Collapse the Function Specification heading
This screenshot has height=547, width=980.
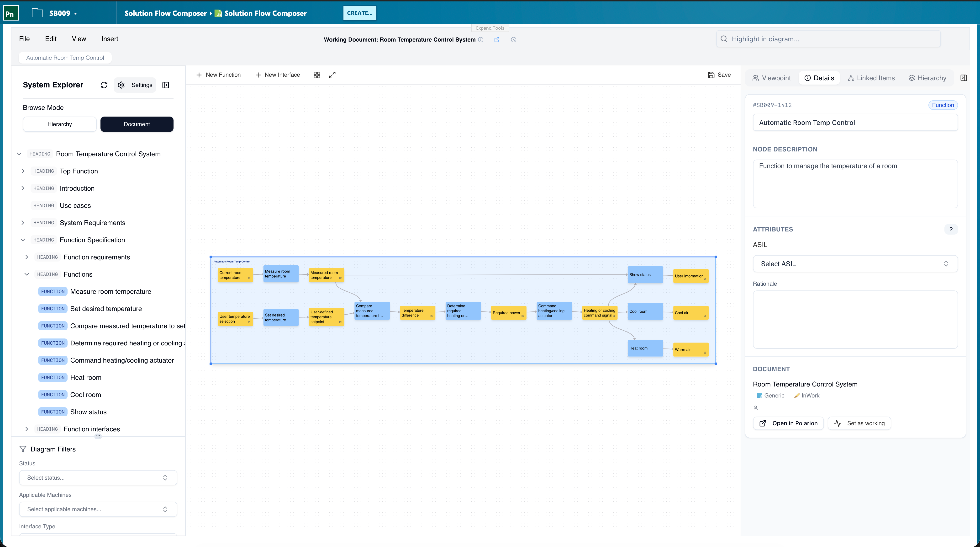tap(23, 240)
